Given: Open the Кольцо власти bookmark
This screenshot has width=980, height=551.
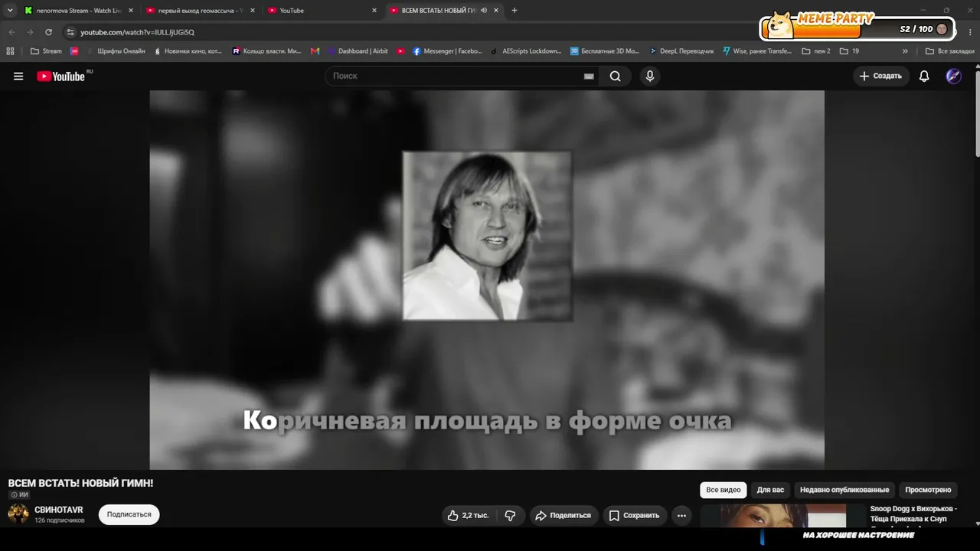Looking at the screenshot, I should click(266, 51).
